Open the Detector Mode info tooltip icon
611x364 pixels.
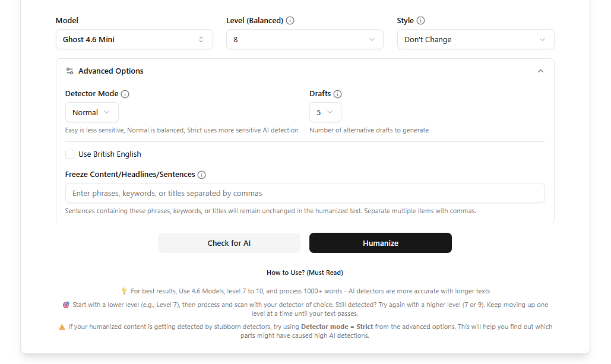(x=125, y=94)
